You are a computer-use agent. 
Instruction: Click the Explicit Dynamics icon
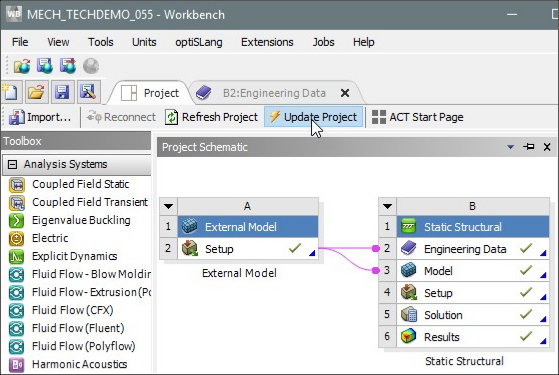point(16,257)
